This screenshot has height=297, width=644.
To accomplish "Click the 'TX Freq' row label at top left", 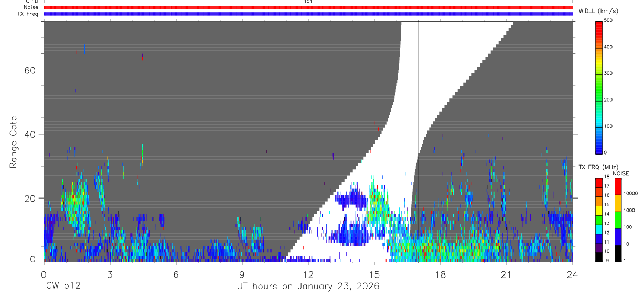I will tap(28, 14).
